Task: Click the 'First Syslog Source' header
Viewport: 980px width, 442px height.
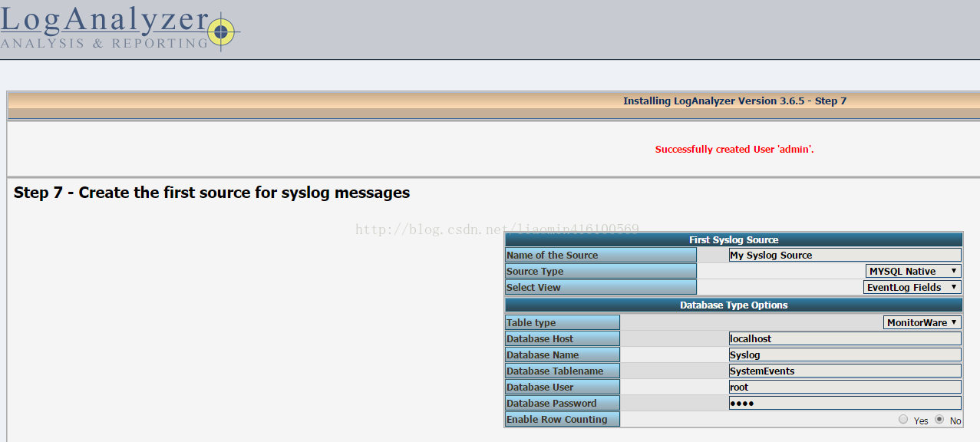Action: click(x=734, y=239)
